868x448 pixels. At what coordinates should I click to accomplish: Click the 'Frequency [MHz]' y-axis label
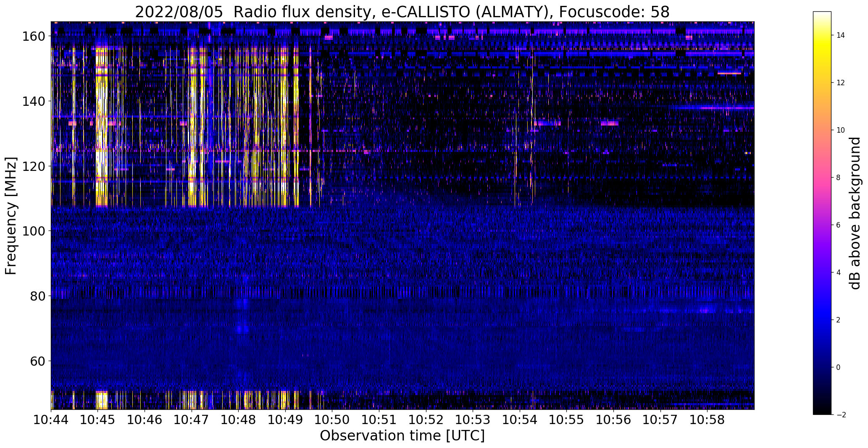coord(11,216)
